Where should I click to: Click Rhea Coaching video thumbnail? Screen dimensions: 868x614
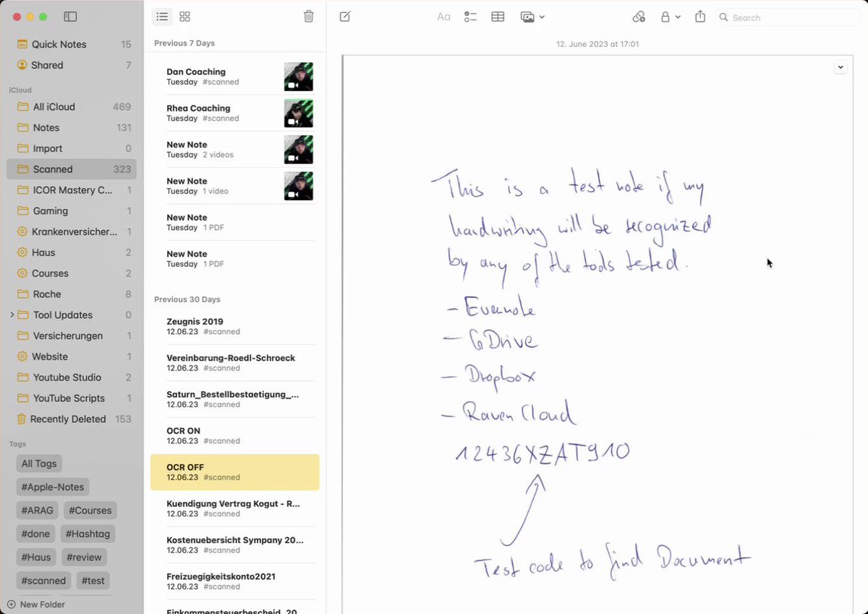point(299,113)
